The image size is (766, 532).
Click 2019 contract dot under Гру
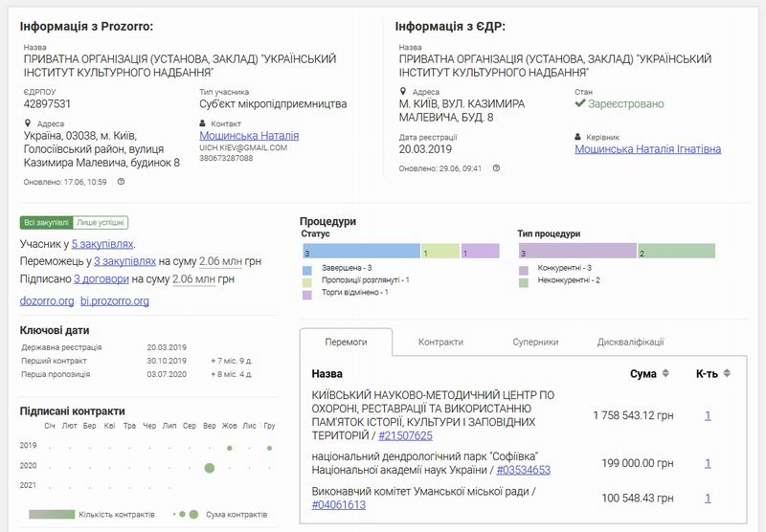click(x=270, y=448)
